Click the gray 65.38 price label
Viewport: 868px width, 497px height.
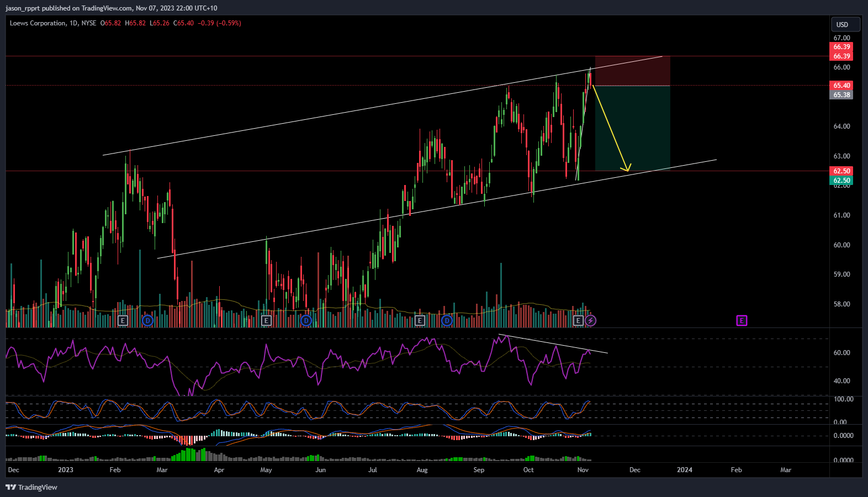(841, 95)
